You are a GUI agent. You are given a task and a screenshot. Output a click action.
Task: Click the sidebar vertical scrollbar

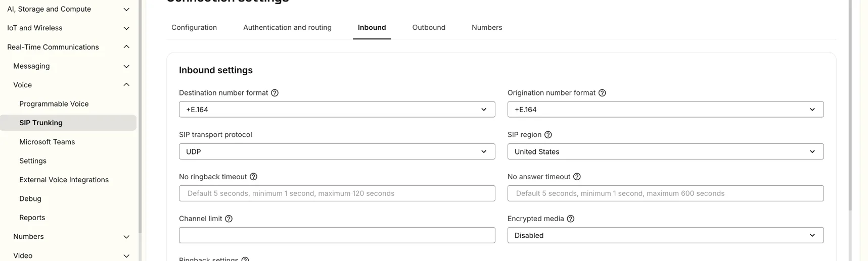140,116
